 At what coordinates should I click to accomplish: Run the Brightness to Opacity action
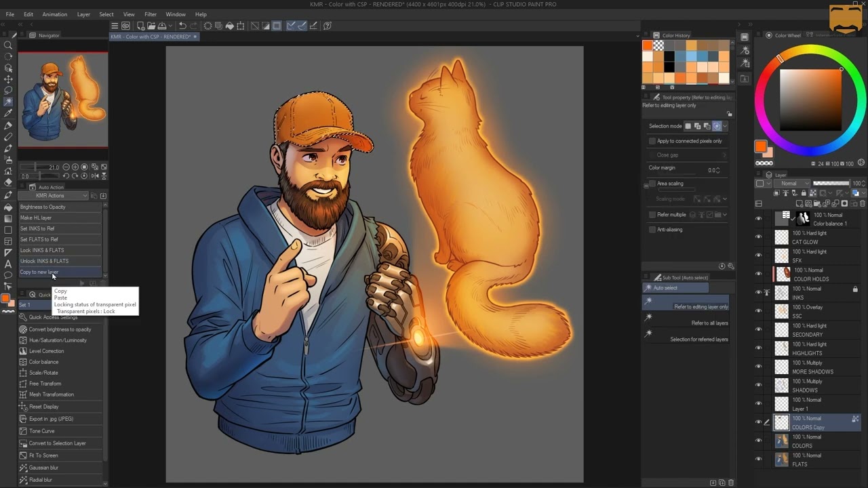coord(60,207)
